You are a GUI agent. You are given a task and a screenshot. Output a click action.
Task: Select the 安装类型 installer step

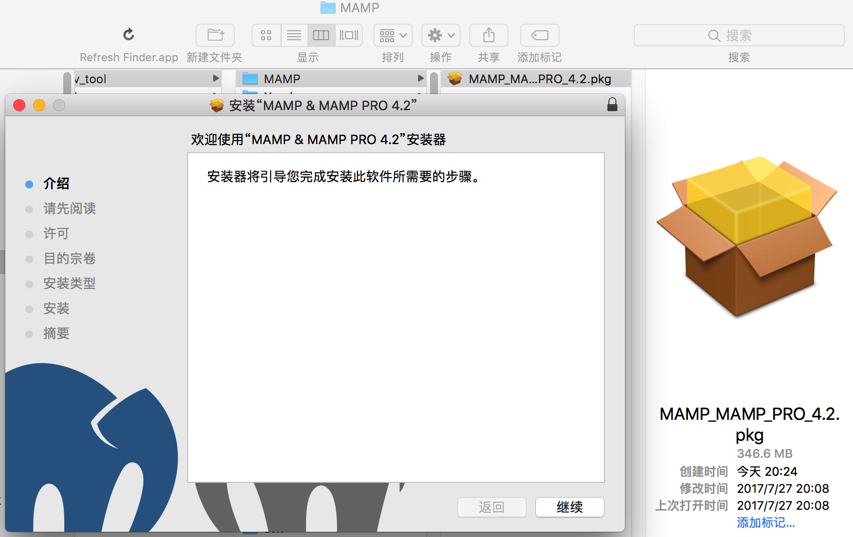[70, 283]
